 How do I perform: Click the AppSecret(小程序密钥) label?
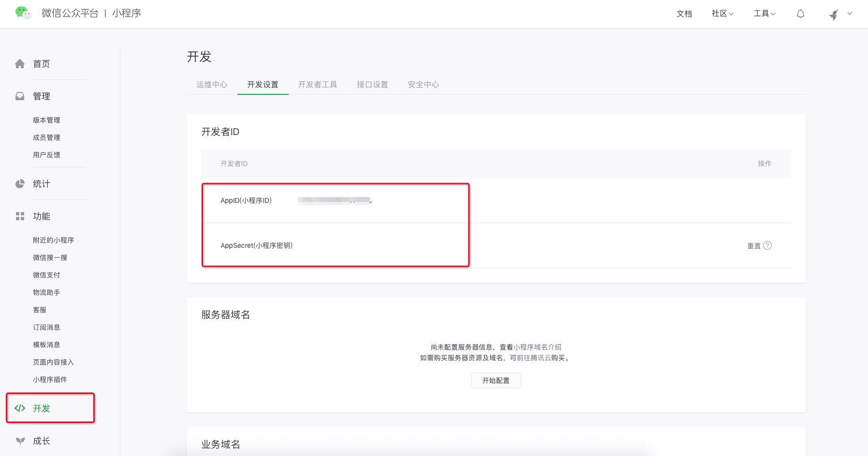click(256, 245)
